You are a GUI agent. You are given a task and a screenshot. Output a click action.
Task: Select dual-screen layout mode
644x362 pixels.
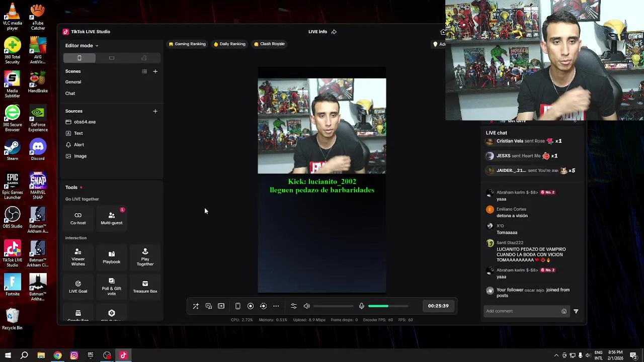(x=144, y=58)
